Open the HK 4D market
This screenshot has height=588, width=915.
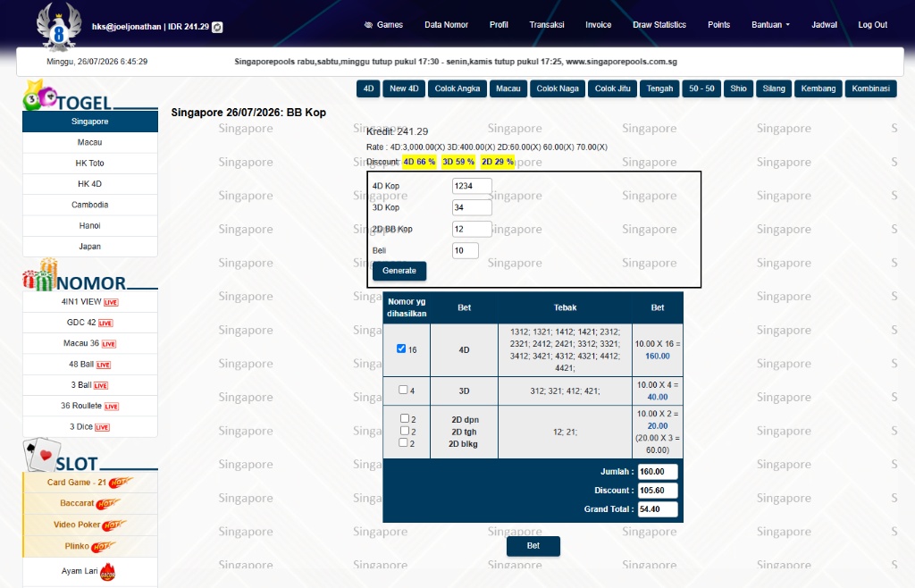pos(90,184)
